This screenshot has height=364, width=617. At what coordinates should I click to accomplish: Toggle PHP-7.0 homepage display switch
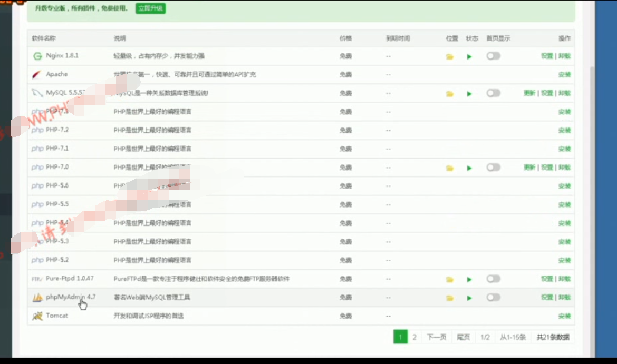click(x=493, y=168)
